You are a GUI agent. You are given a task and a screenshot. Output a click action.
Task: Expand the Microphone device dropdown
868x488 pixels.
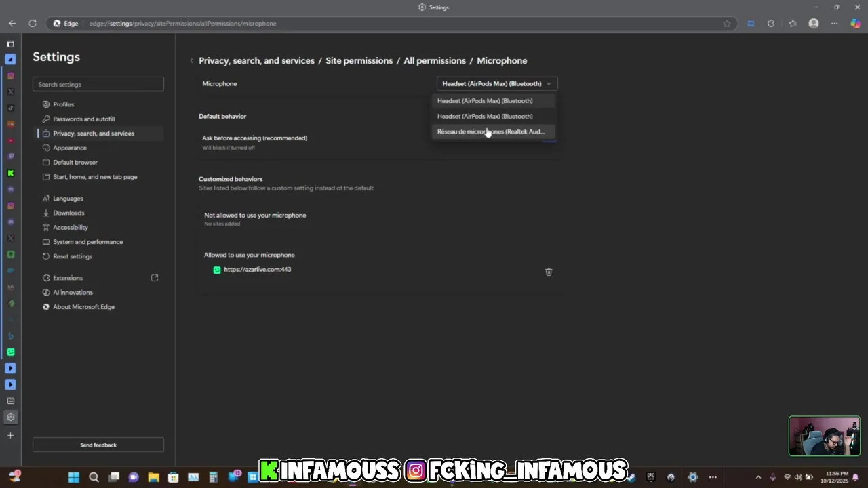click(x=497, y=84)
